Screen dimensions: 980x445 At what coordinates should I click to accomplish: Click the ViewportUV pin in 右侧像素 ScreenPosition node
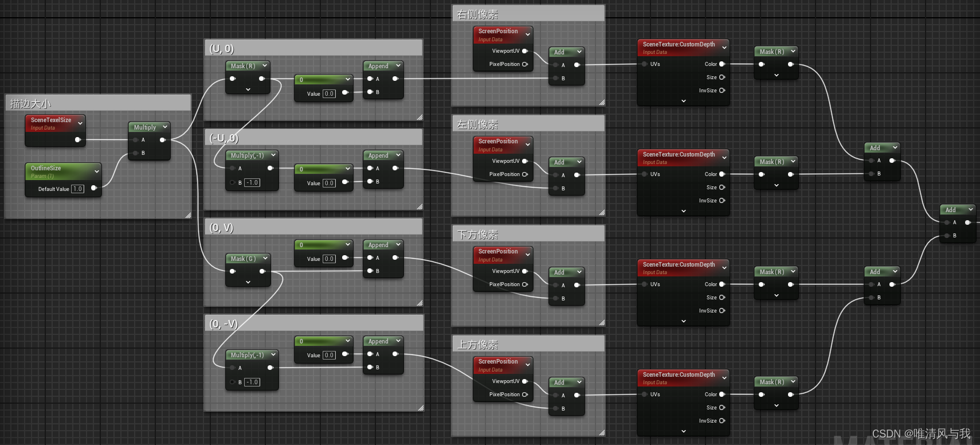pyautogui.click(x=524, y=51)
